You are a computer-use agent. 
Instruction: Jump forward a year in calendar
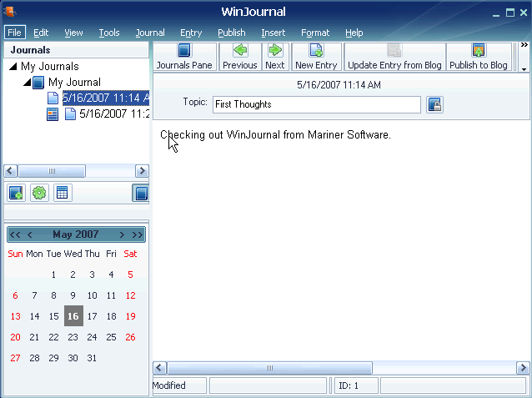138,234
